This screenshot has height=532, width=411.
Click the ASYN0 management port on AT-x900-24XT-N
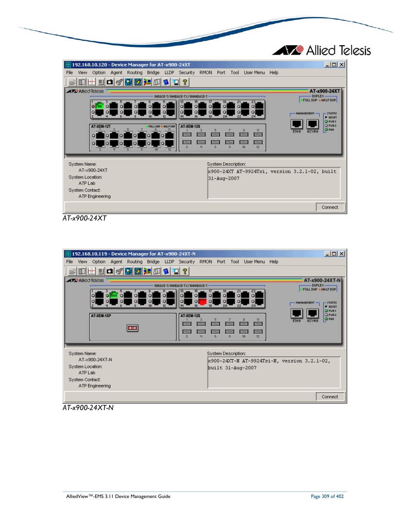(x=313, y=314)
